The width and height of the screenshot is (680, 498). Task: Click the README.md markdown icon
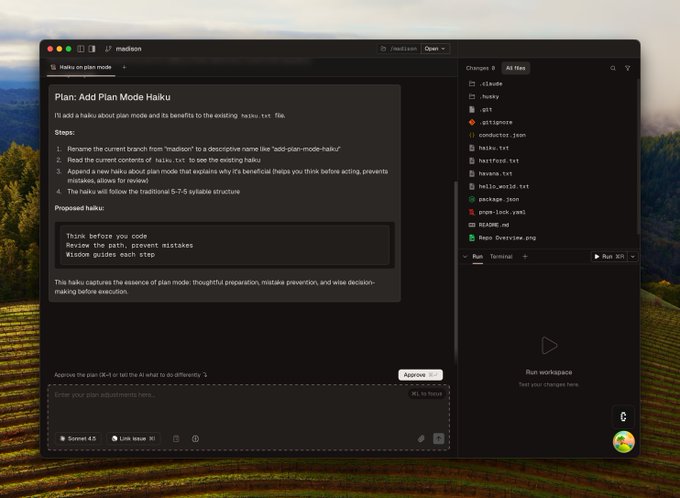(472, 225)
